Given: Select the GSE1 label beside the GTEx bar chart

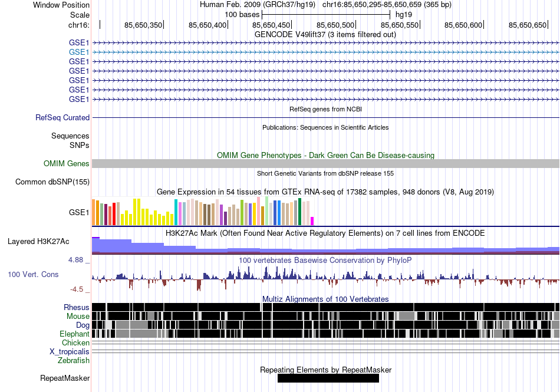Looking at the screenshot, I should 79,212.
